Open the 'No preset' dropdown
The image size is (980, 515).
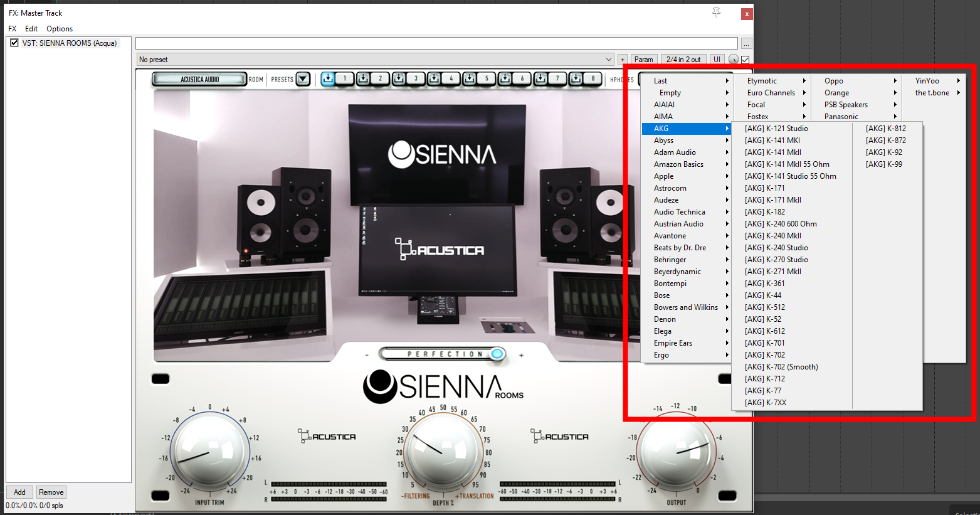[x=375, y=60]
